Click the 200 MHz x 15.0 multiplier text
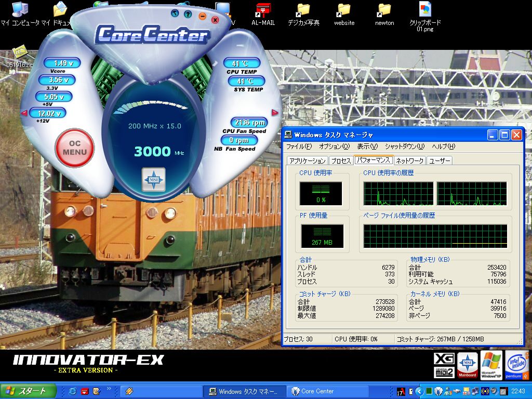Image resolution: width=532 pixels, height=399 pixels. [155, 126]
